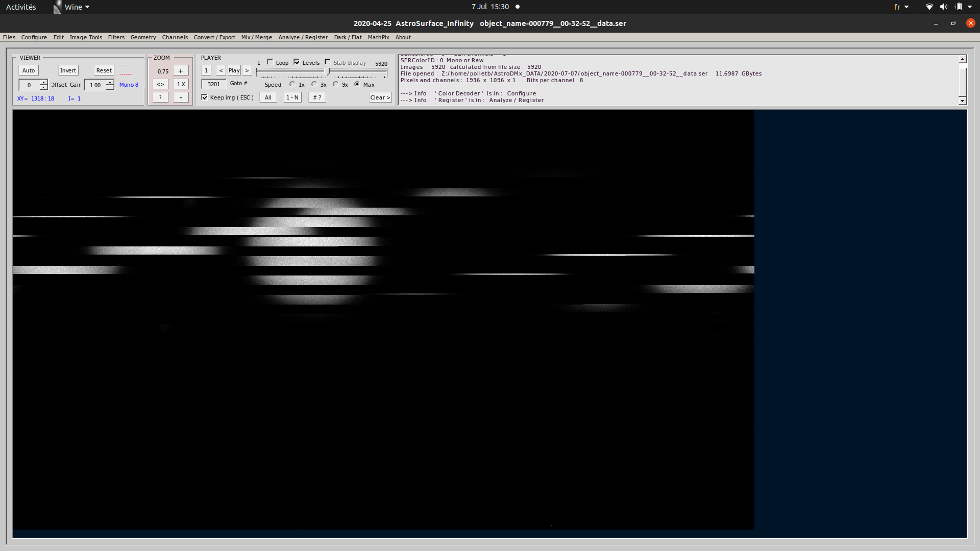Increase the Offset value with up arrow
980x551 pixels.
pyautogui.click(x=44, y=82)
